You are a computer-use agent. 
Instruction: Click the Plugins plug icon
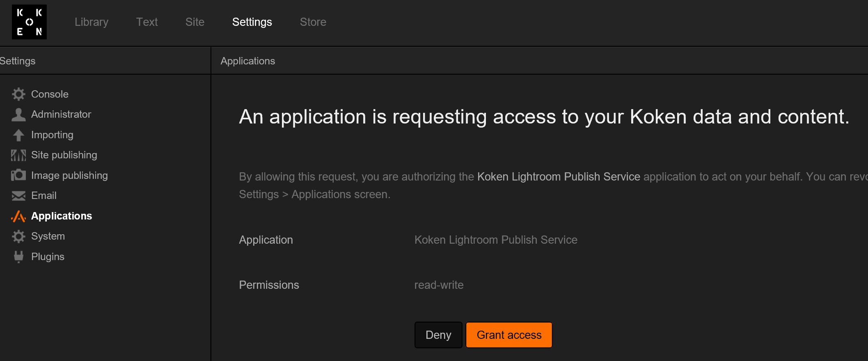click(18, 257)
